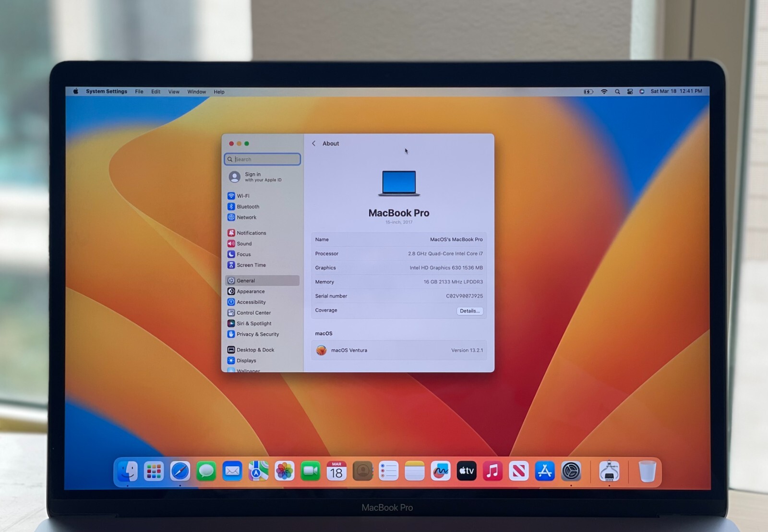Open the Mail app icon
The width and height of the screenshot is (768, 532).
pos(232,471)
